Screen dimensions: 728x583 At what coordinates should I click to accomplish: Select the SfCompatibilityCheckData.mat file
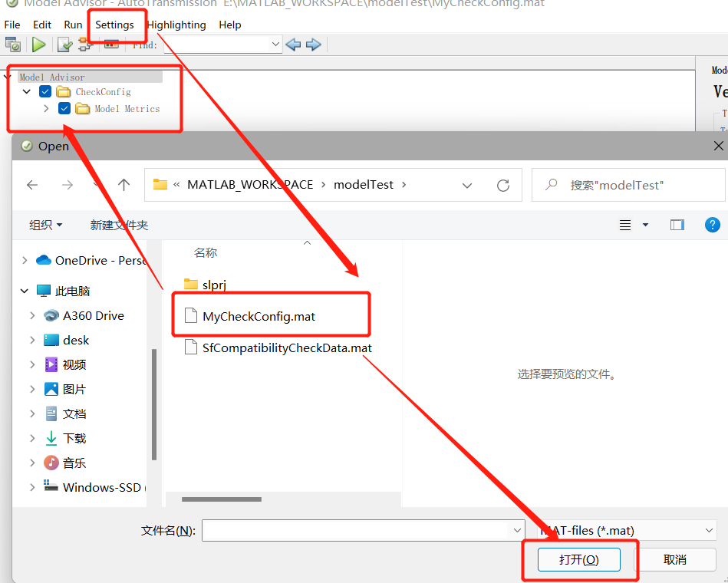(278, 347)
